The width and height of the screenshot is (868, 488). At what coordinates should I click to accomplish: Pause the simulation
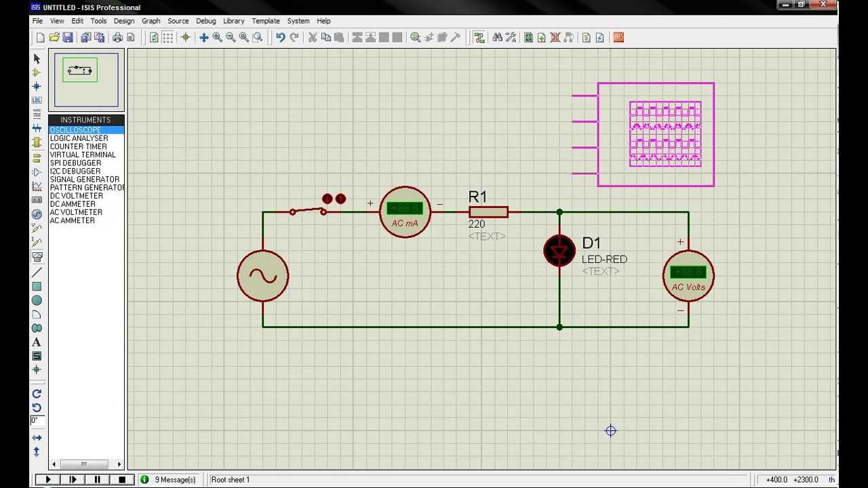97,479
